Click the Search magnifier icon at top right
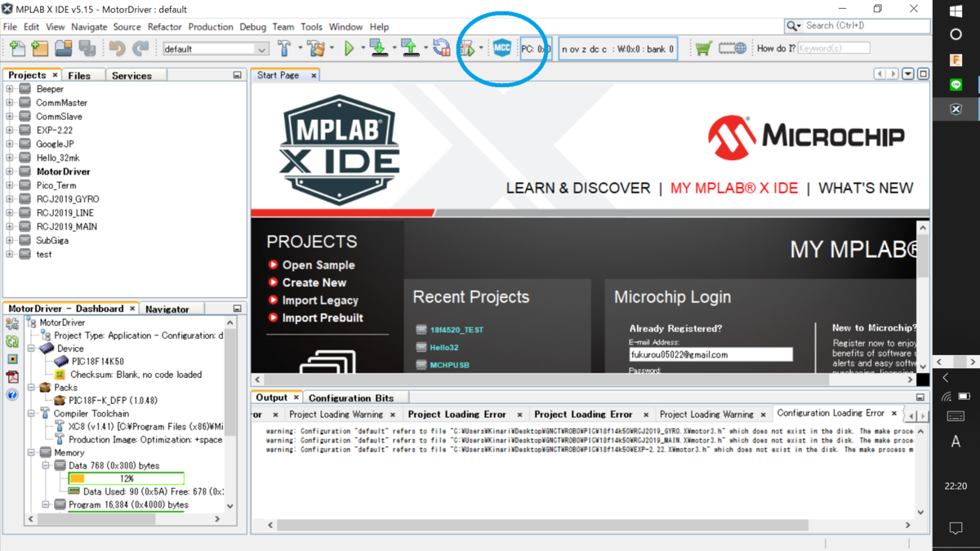 [792, 26]
